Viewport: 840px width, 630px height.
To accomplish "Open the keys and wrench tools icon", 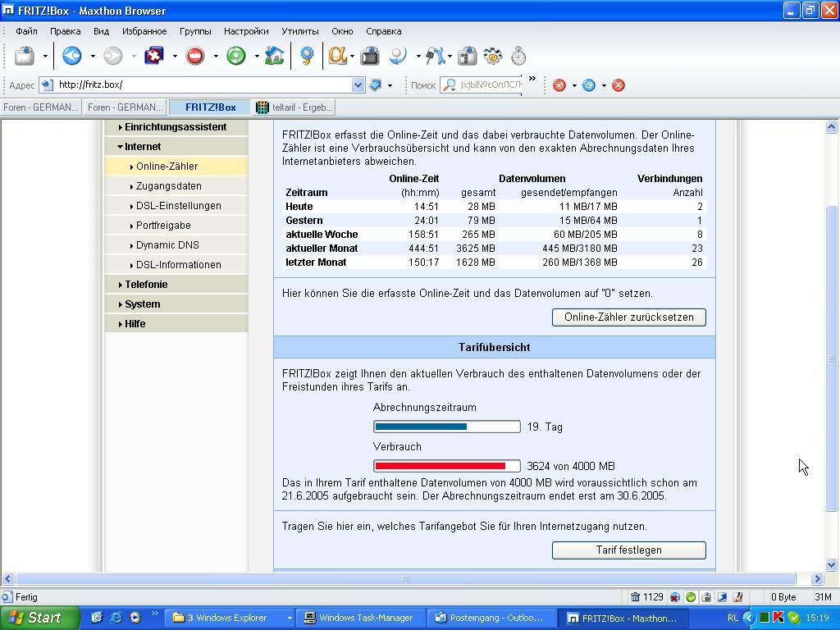I will (x=435, y=56).
